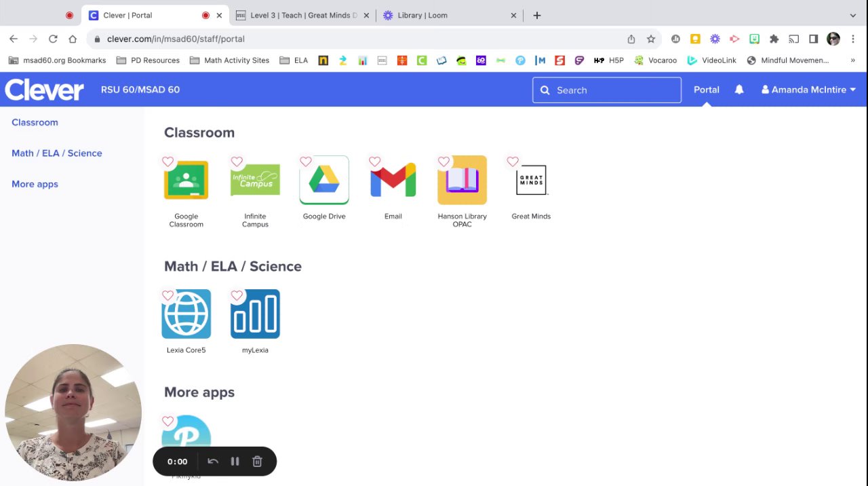Open Google Drive app tile

[x=324, y=180]
